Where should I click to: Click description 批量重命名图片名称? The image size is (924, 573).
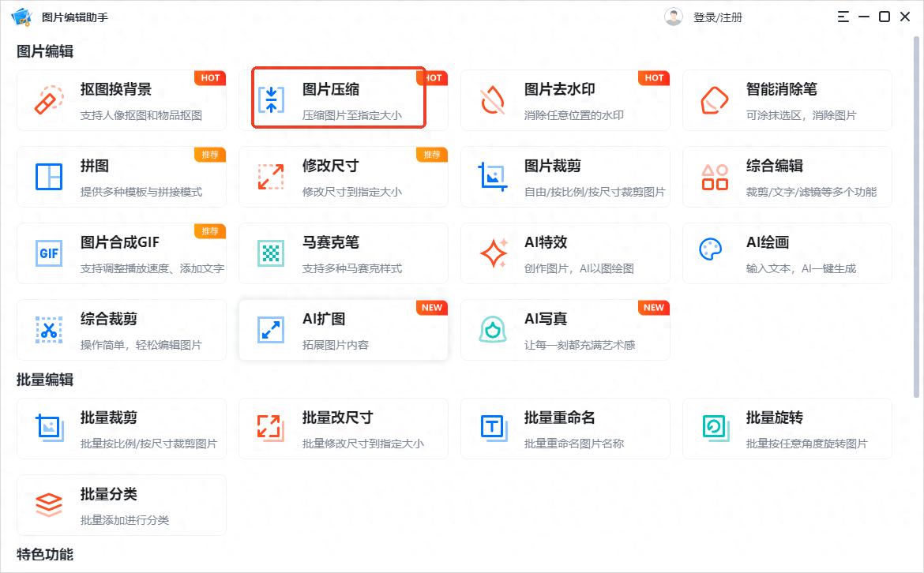pos(574,444)
